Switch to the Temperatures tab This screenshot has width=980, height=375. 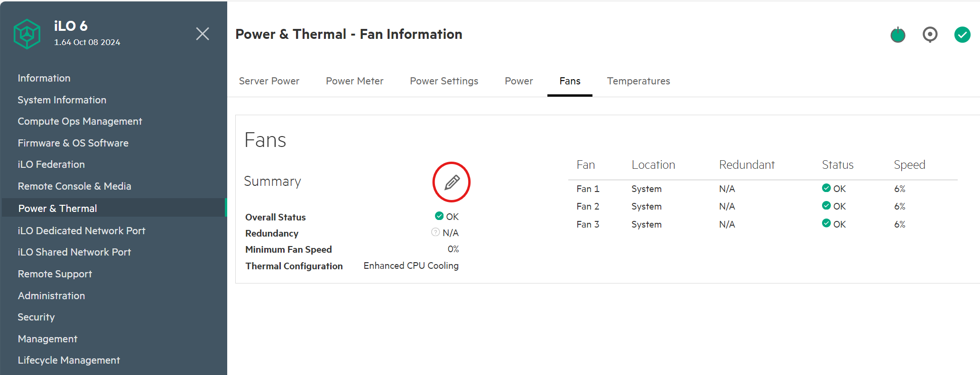638,81
